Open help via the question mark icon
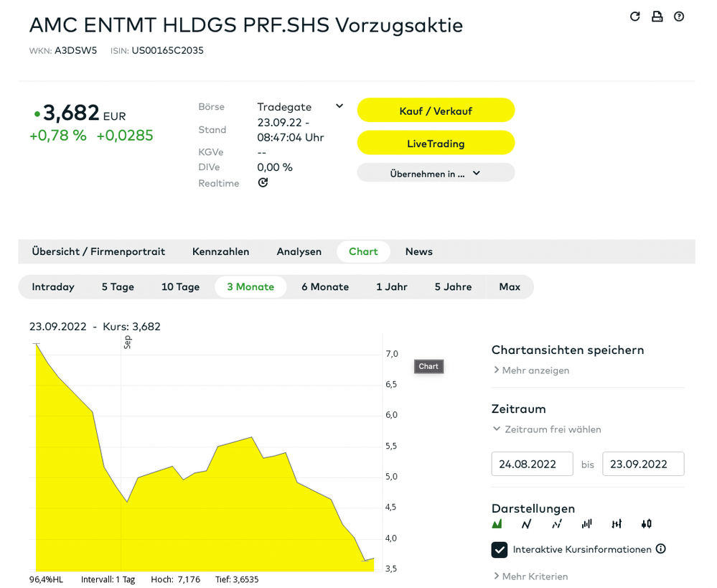The width and height of the screenshot is (717, 588). pos(679,17)
